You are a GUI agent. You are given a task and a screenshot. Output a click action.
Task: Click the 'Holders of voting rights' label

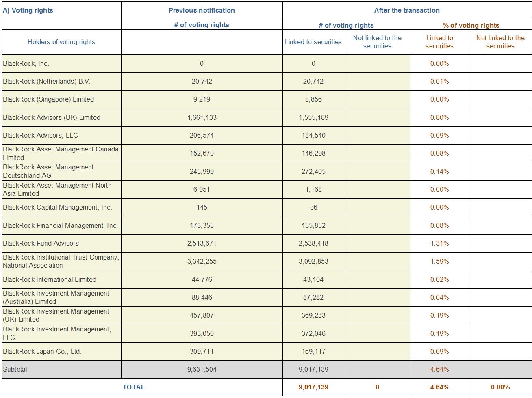(x=61, y=42)
